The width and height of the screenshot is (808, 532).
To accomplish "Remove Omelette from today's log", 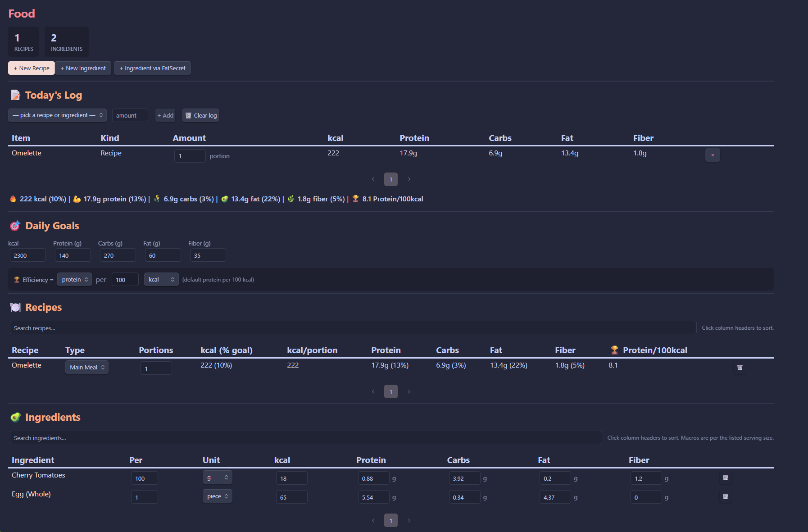I will (x=713, y=155).
